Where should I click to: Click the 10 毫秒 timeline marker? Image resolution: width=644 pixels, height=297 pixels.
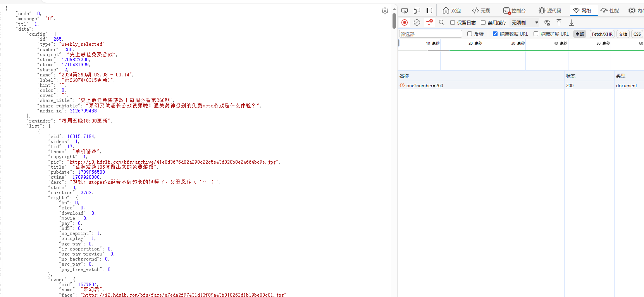tap(433, 43)
